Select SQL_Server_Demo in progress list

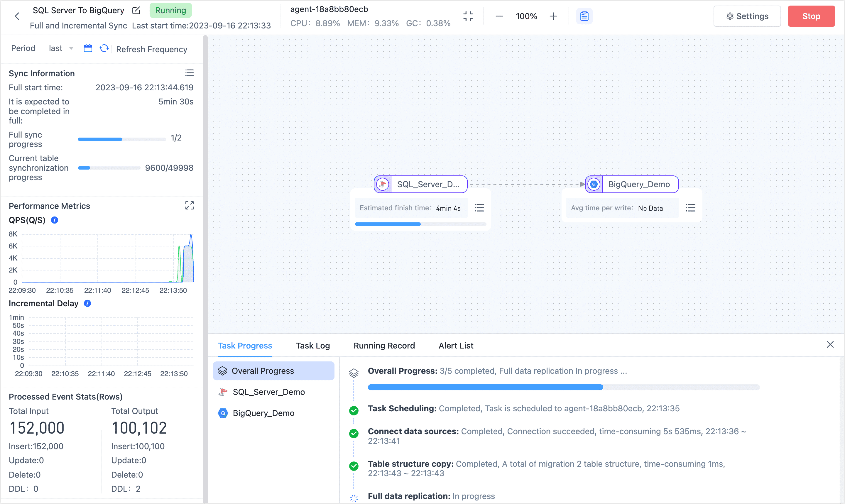[x=268, y=392]
